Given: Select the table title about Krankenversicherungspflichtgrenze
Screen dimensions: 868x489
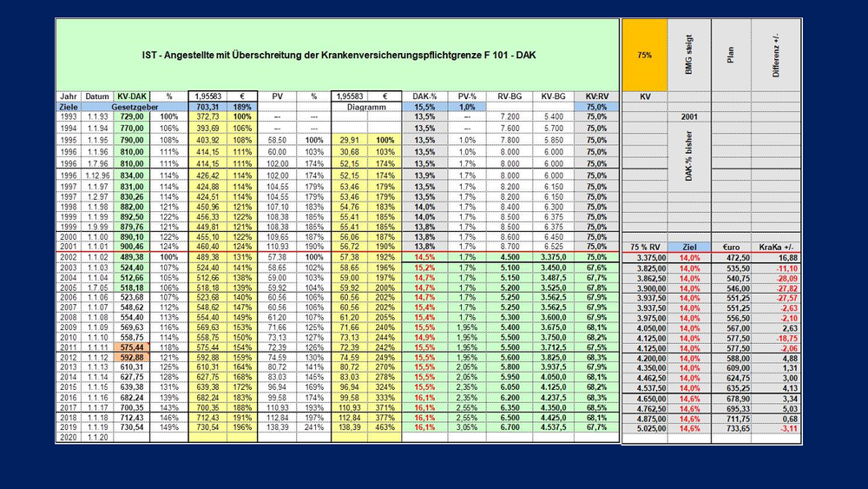Looking at the screenshot, I should pyautogui.click(x=339, y=56).
